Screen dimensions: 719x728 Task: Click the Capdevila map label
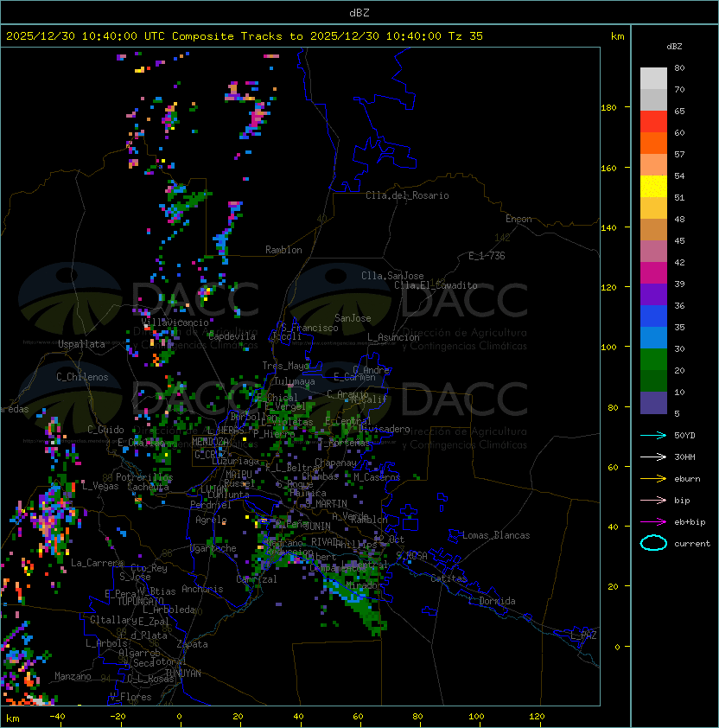click(232, 336)
